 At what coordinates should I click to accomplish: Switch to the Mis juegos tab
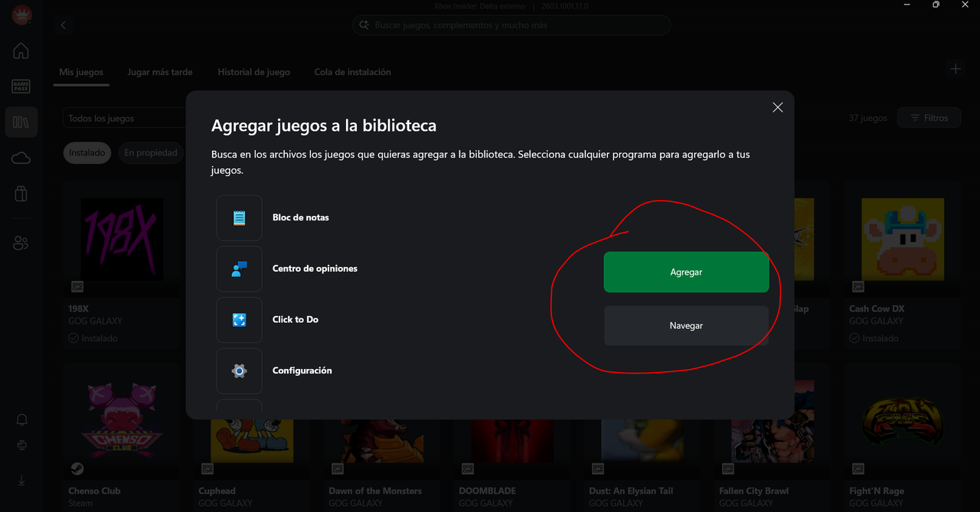(81, 72)
